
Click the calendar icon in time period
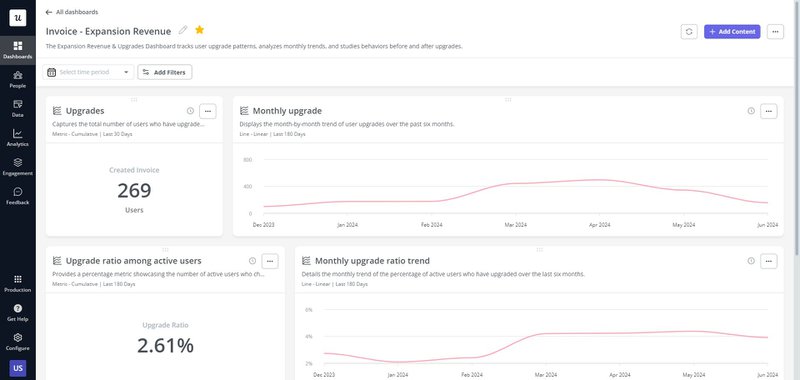pyautogui.click(x=51, y=72)
